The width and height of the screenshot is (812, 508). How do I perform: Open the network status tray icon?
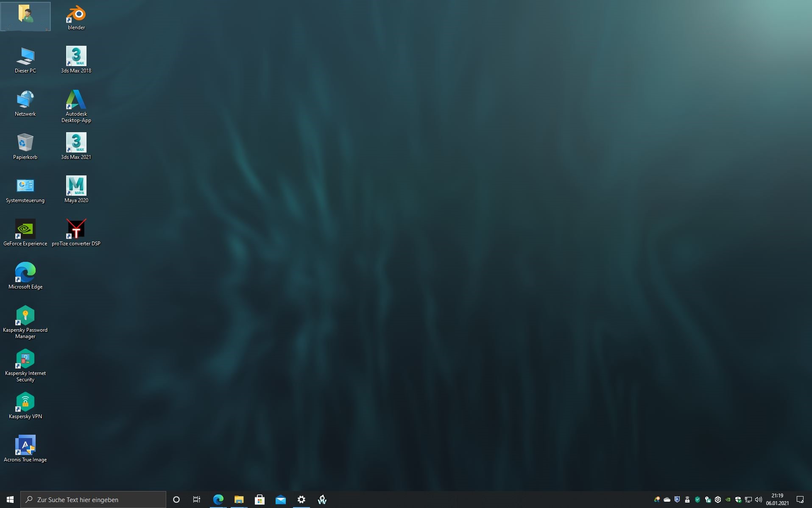tap(748, 500)
